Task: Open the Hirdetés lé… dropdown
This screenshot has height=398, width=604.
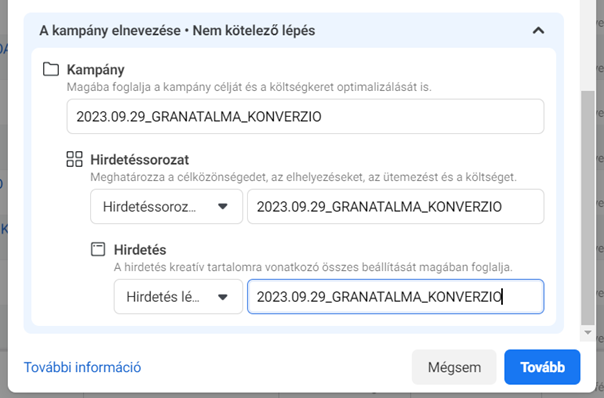Action: coord(178,297)
